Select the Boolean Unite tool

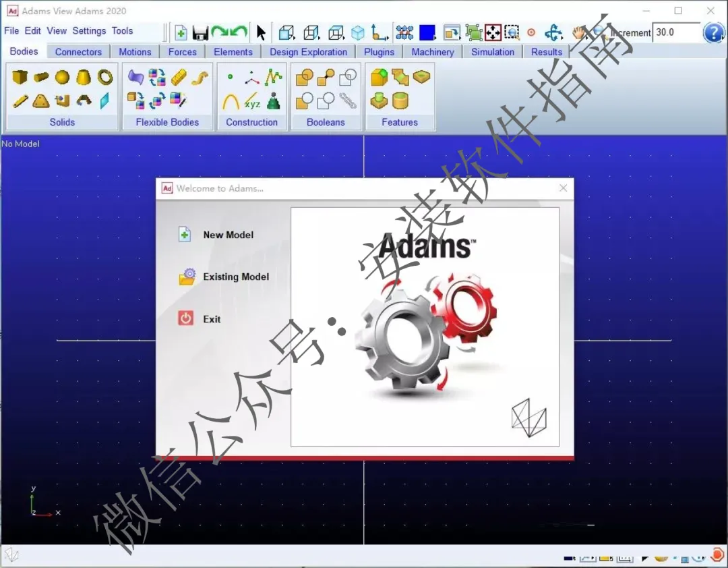[x=305, y=78]
